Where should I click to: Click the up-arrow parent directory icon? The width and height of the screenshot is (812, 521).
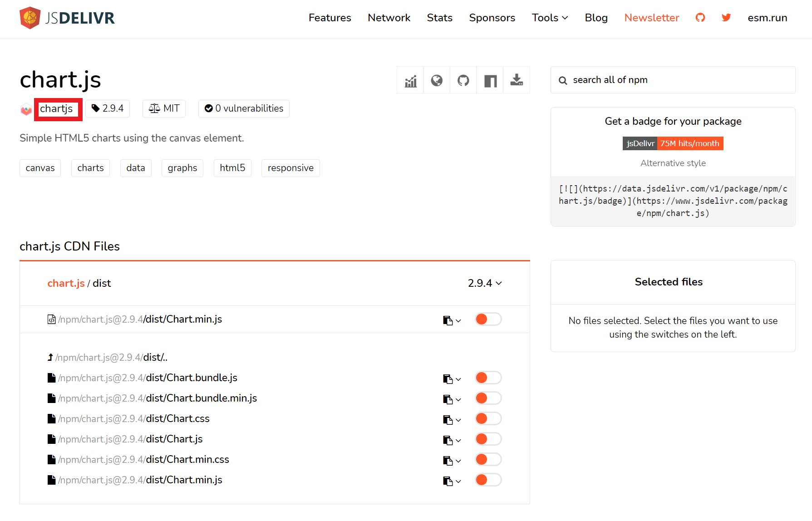[50, 357]
